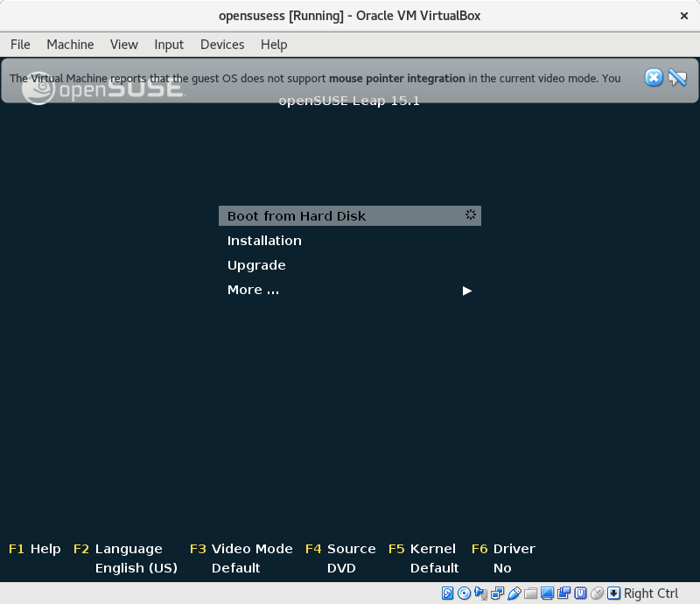Image resolution: width=700 pixels, height=604 pixels.
Task: Select the Upgrade boot entry
Action: coord(256,265)
